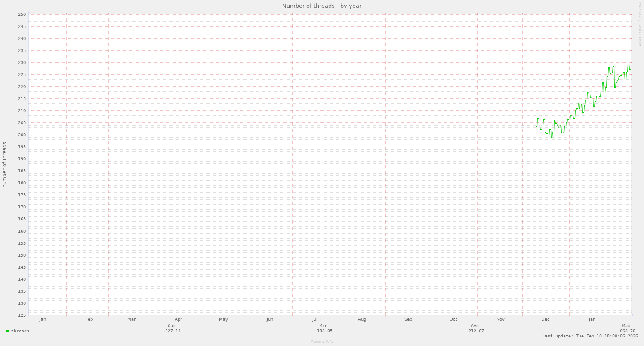Click the Dec month label on x-axis

pyautogui.click(x=545, y=319)
